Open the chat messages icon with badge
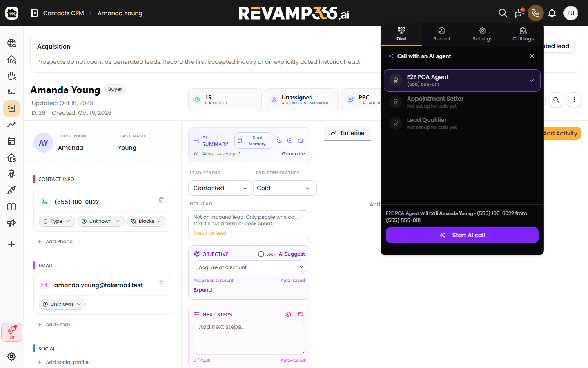Viewport: 588px width, 368px height. click(519, 13)
